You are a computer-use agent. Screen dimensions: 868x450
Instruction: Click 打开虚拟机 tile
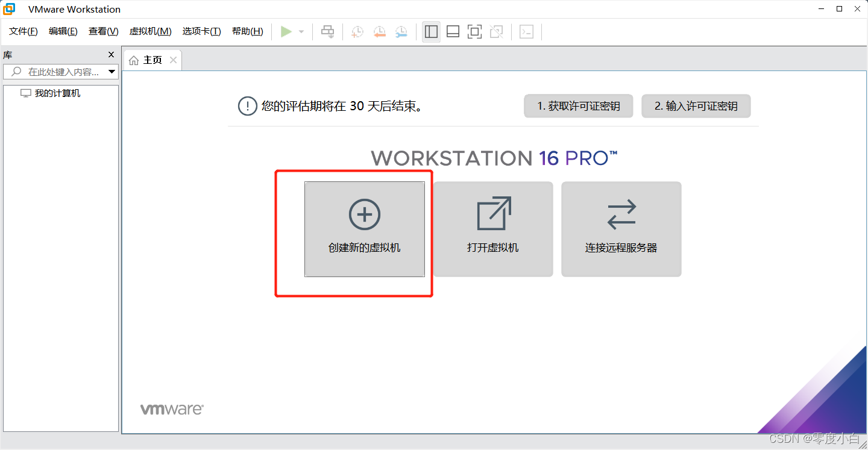tap(493, 229)
